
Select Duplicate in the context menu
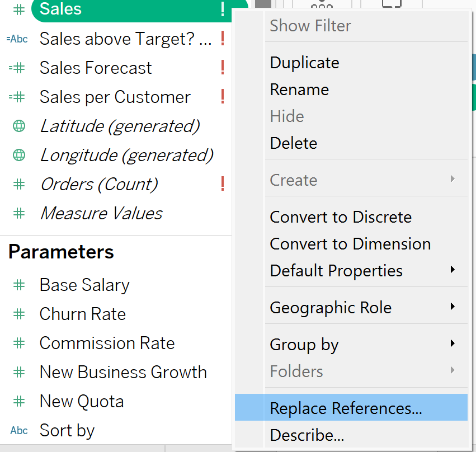(304, 63)
